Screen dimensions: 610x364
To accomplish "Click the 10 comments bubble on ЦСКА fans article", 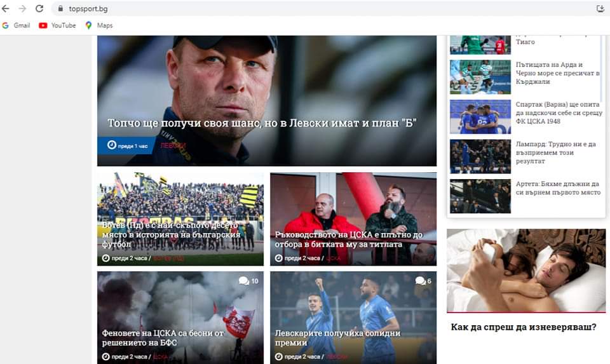I will (248, 281).
